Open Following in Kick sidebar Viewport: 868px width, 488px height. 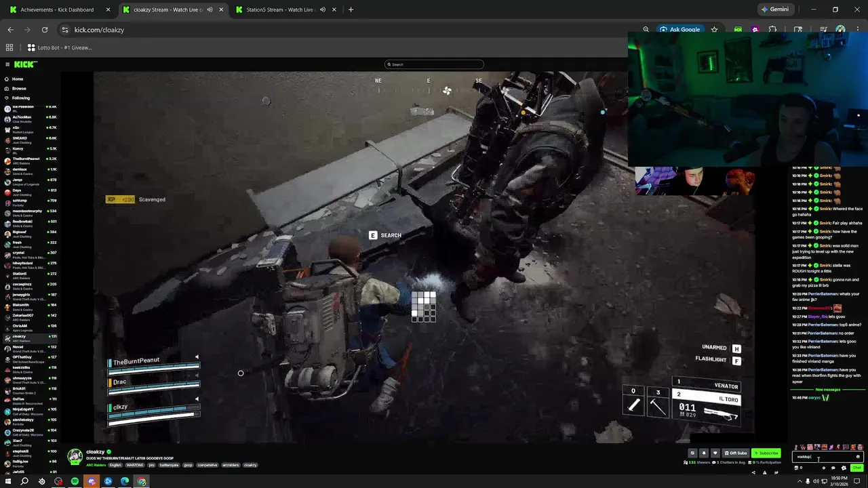point(21,98)
